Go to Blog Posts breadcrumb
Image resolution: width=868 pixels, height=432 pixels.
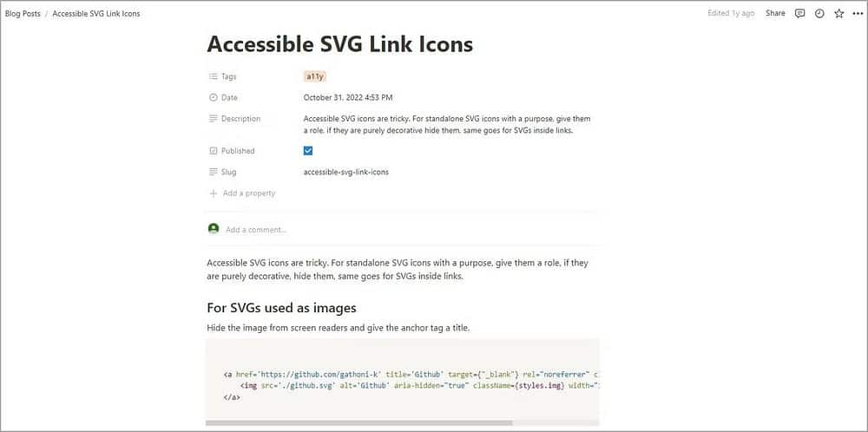point(23,13)
